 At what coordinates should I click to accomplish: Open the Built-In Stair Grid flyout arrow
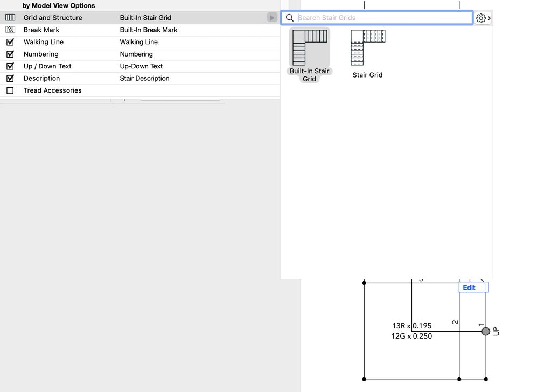coord(272,17)
